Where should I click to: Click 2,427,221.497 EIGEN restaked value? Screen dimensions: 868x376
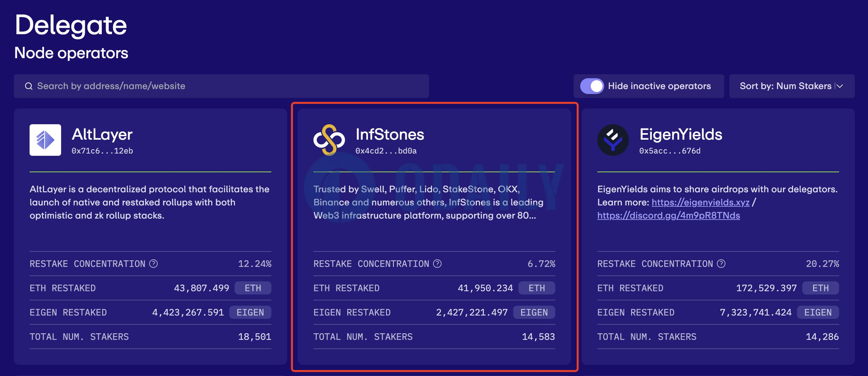472,312
